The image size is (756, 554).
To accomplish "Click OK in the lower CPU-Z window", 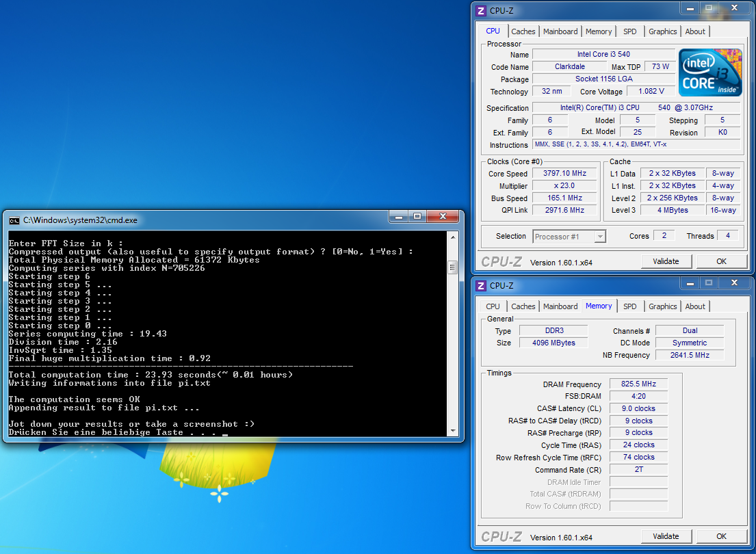I will 721,536.
